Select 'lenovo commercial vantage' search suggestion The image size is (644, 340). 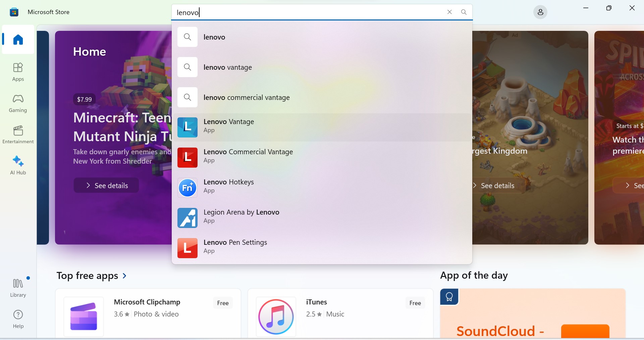(247, 98)
